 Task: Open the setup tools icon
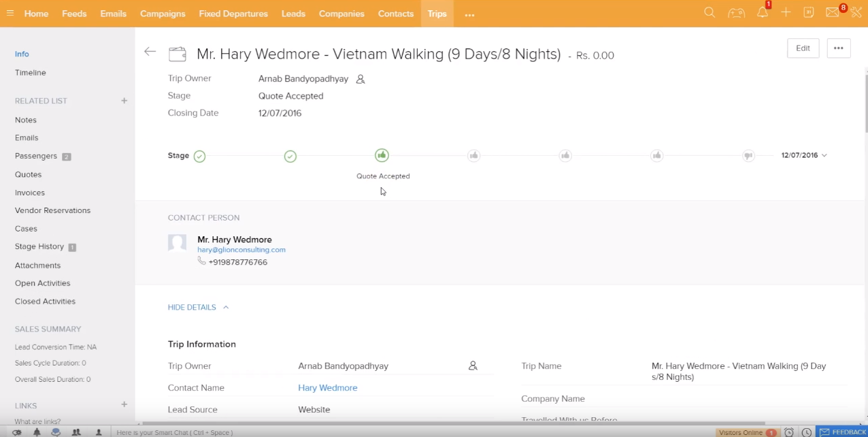pos(856,13)
